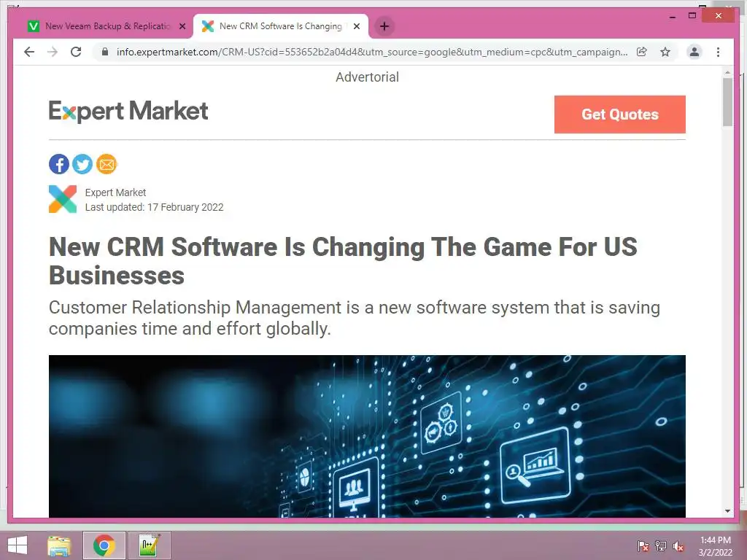Go back using the browser back arrow
The width and height of the screenshot is (747, 560).
pos(29,52)
